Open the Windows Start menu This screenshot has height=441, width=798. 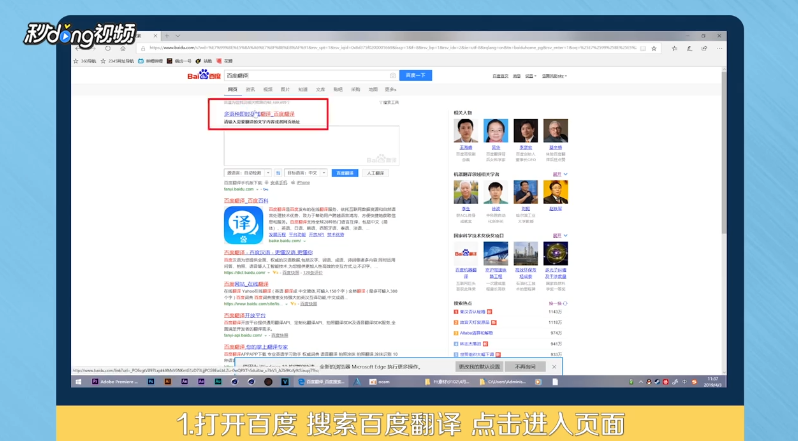(78, 381)
